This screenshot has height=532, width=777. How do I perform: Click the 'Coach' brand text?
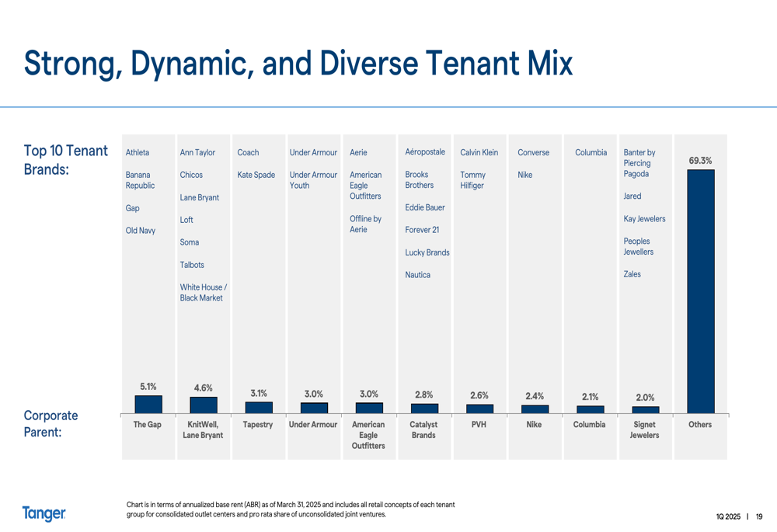248,152
